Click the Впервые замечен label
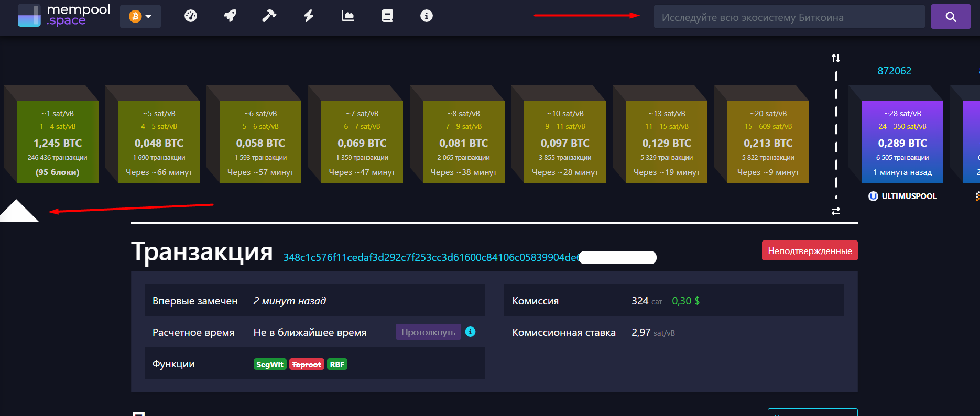980x416 pixels. coord(195,301)
